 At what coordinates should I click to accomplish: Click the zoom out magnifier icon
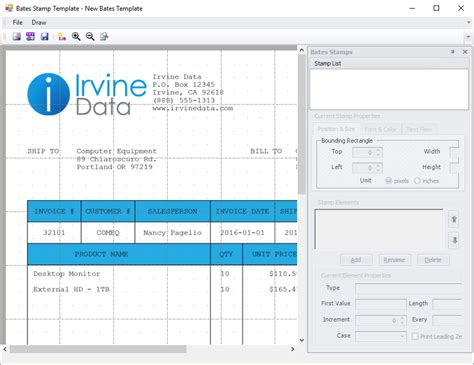(90, 36)
